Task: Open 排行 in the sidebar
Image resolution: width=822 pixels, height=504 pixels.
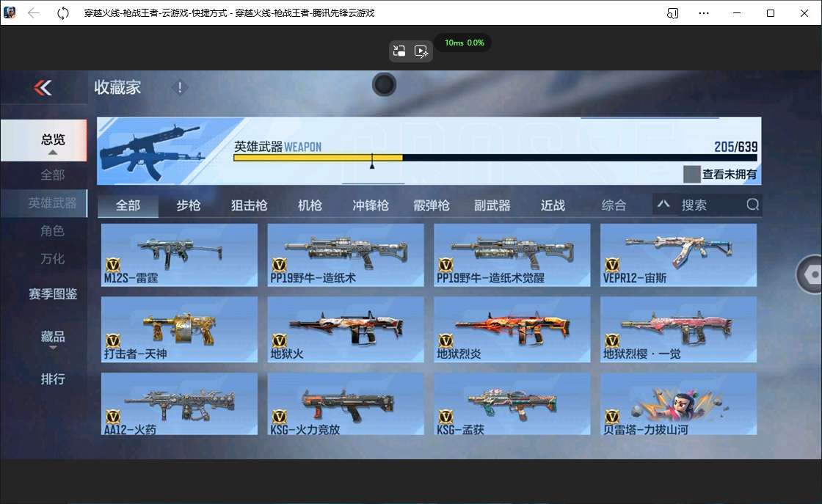Action: point(52,379)
